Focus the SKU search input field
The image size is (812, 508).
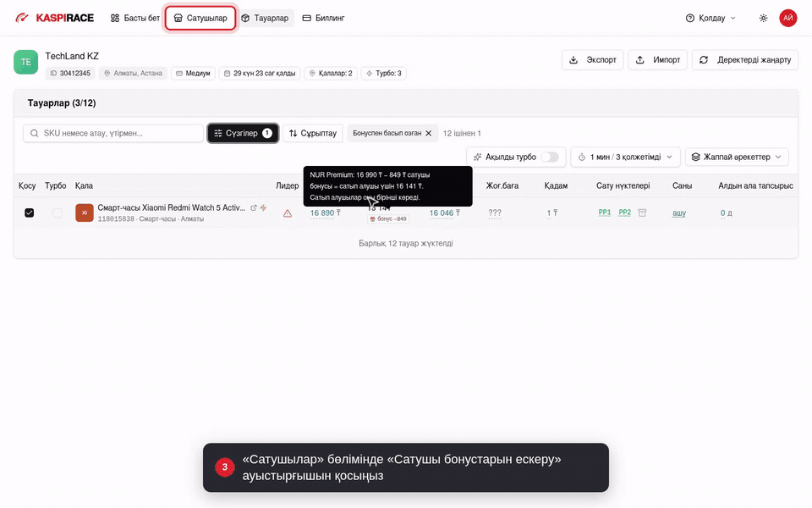(x=112, y=133)
